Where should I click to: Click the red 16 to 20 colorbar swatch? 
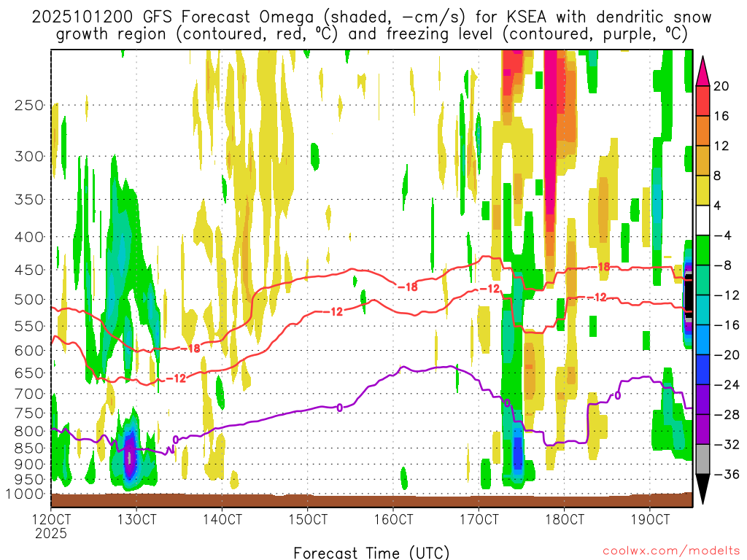(704, 101)
